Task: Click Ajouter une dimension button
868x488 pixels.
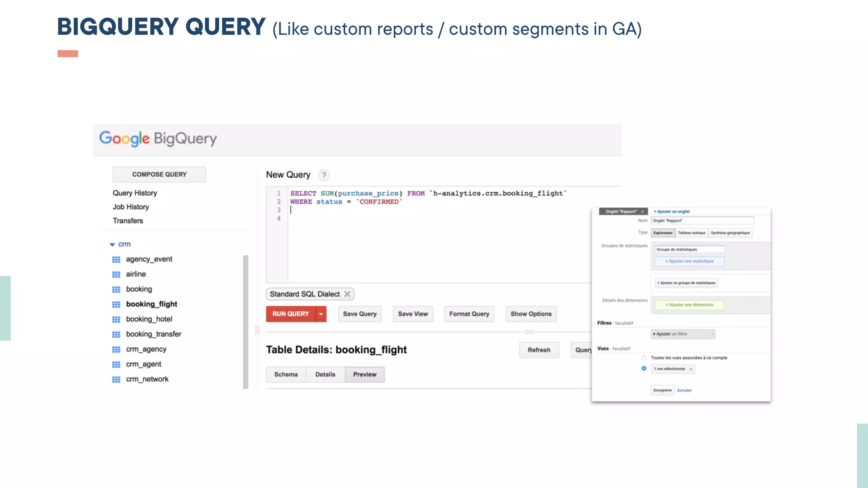Action: 690,305
